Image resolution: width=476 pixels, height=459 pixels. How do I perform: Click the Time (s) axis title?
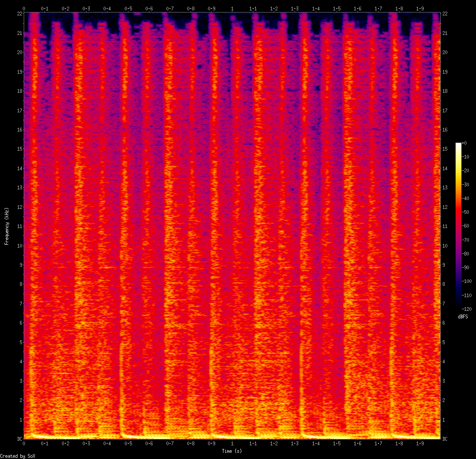point(232,451)
